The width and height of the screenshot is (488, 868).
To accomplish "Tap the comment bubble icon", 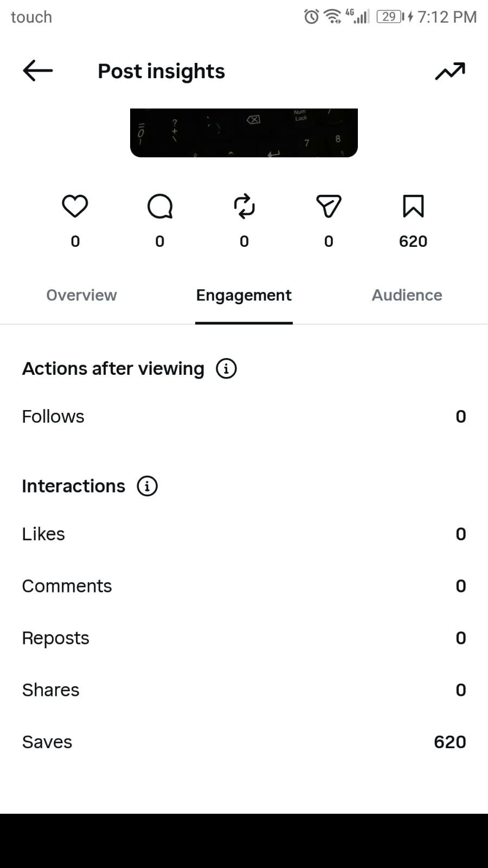I will (x=160, y=206).
